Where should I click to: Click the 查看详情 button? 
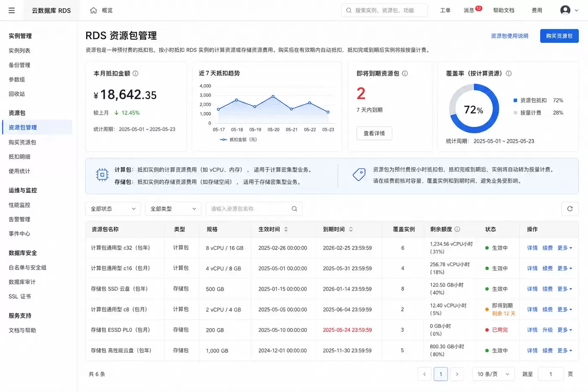374,133
